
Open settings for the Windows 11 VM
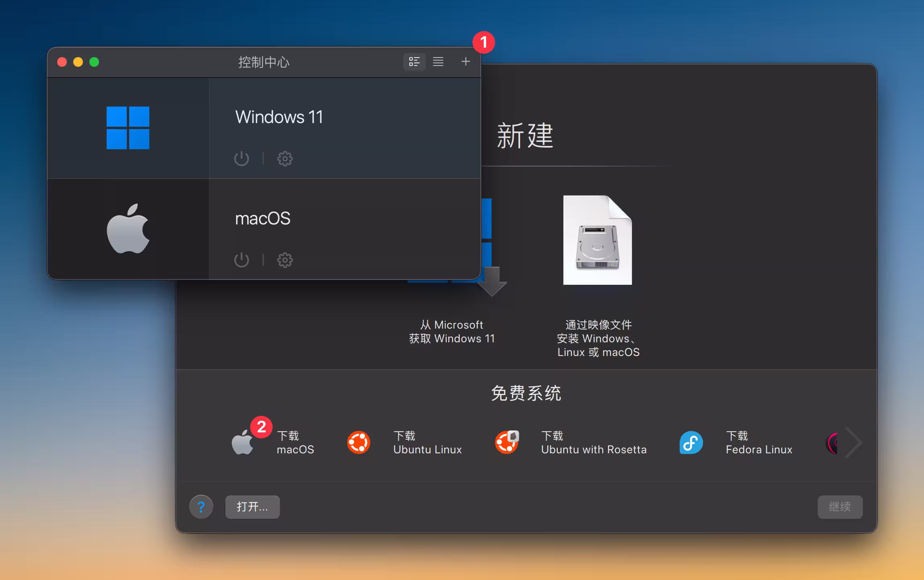point(285,158)
